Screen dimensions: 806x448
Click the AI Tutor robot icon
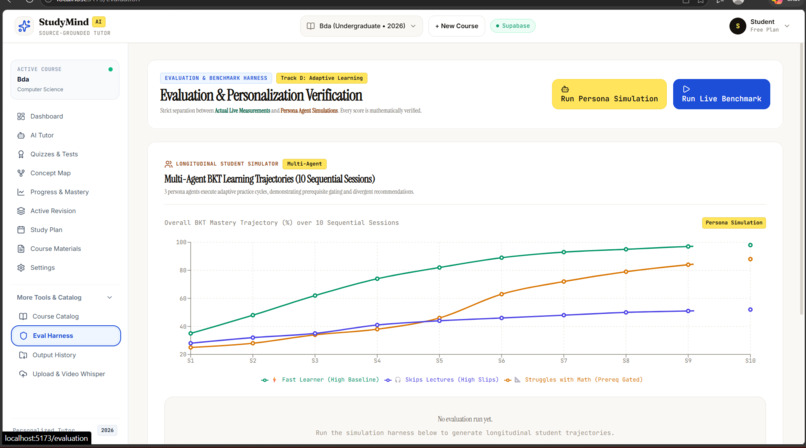(21, 135)
